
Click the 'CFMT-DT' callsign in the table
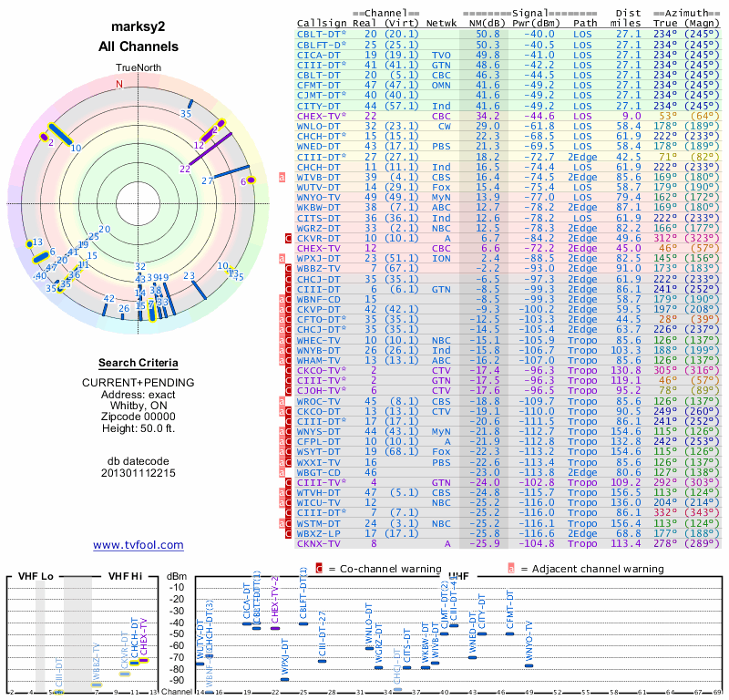tap(318, 86)
